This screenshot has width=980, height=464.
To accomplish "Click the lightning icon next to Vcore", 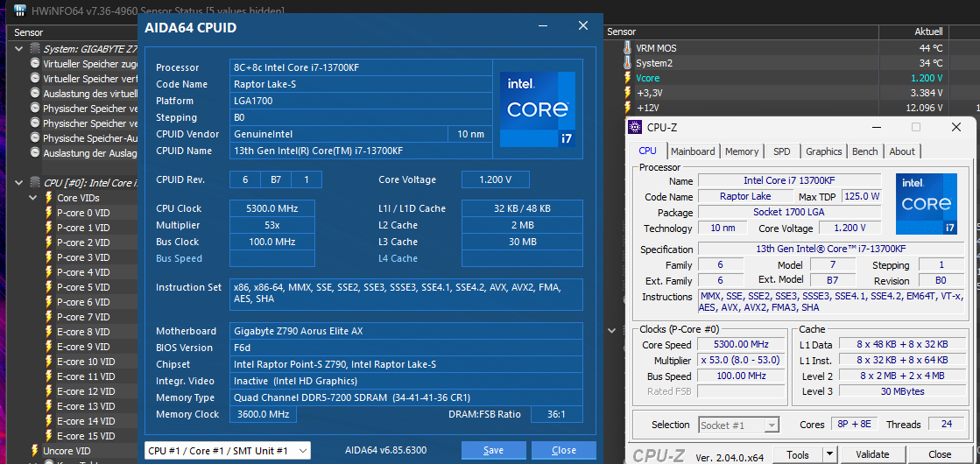I will tap(628, 77).
